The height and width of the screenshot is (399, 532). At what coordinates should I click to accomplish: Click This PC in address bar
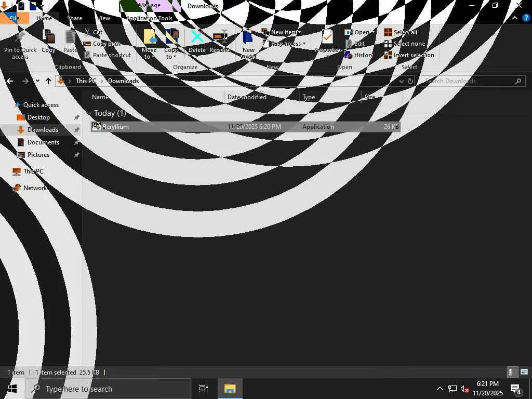pyautogui.click(x=86, y=81)
